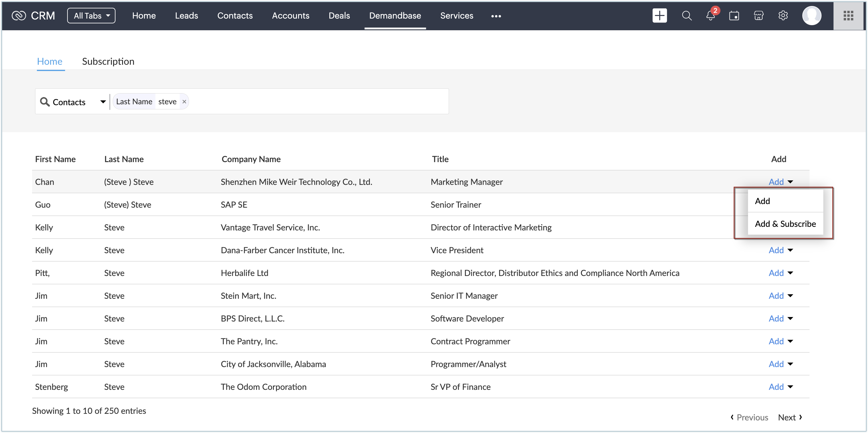Show more modules via ellipsis menu

(x=496, y=16)
